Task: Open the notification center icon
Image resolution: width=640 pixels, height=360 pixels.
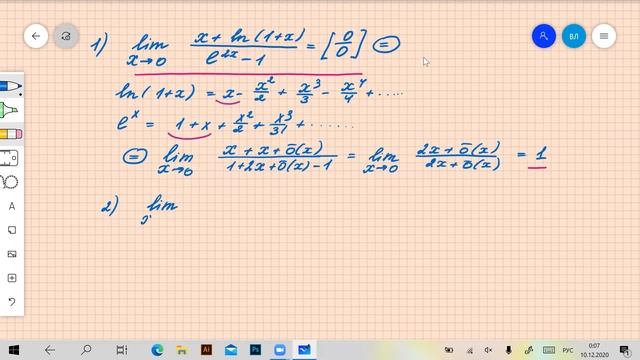Action: coord(624,350)
